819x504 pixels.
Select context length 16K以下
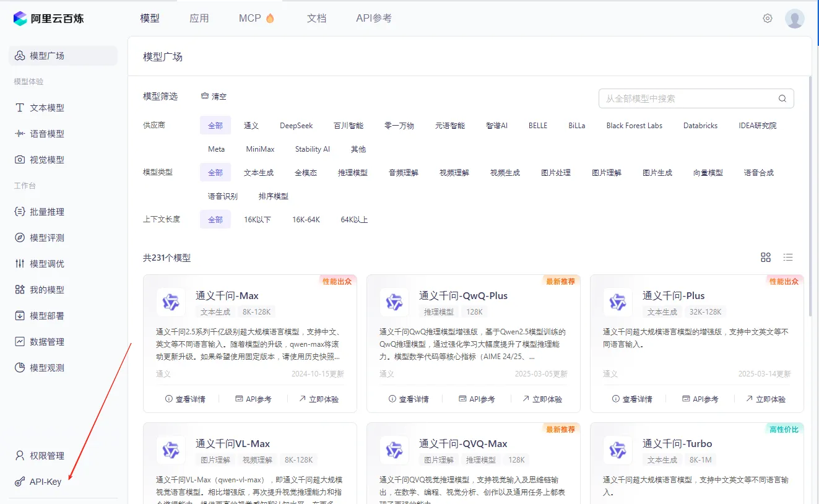click(x=258, y=220)
